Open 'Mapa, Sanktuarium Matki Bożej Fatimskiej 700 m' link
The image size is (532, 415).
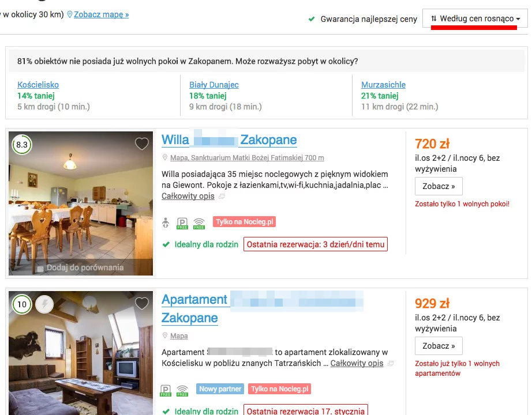coord(247,158)
